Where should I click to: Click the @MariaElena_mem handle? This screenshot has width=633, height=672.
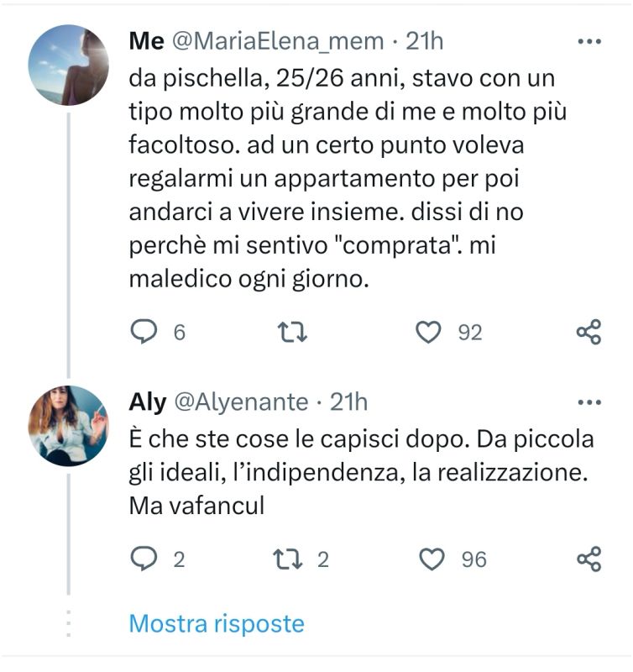pyautogui.click(x=279, y=41)
